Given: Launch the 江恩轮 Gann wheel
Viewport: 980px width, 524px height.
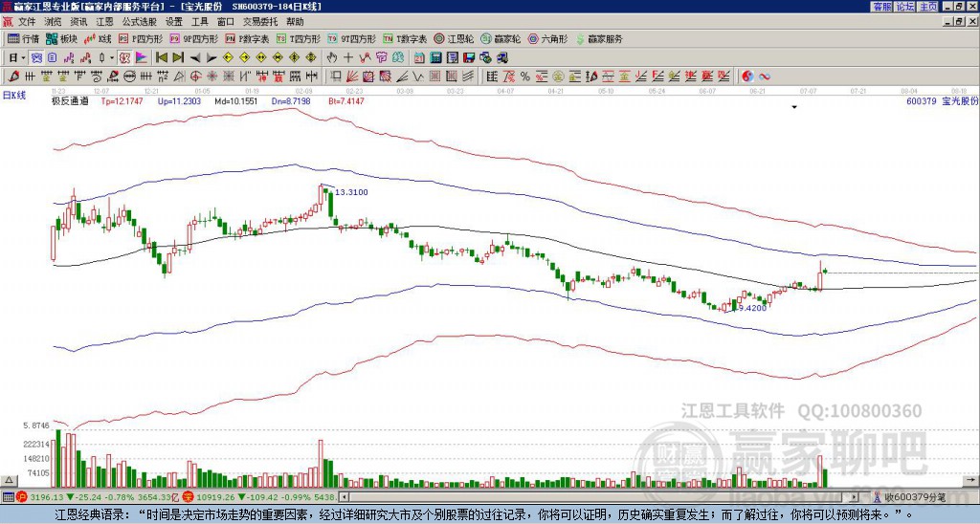Looking at the screenshot, I should click(454, 38).
